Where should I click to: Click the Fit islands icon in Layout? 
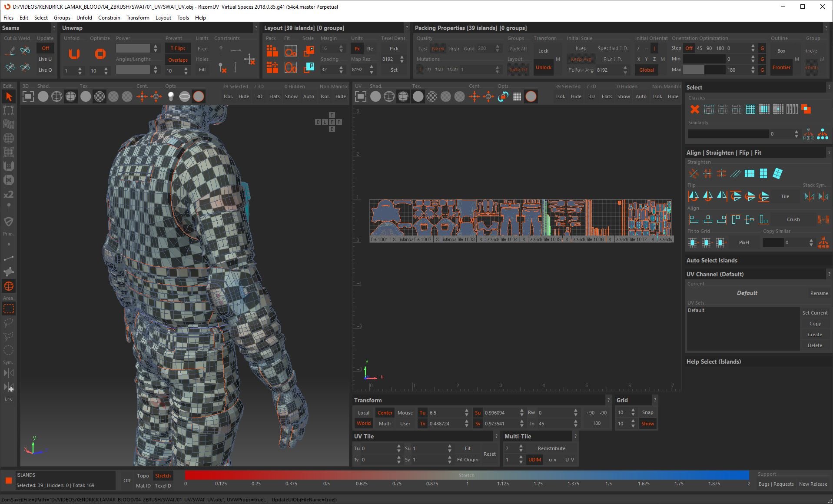(291, 52)
